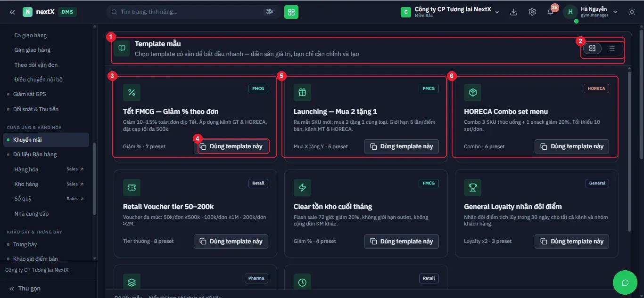This screenshot has height=298, width=644.
Task: Expand Dữ liệu Bán hàng group
Action: tap(35, 154)
